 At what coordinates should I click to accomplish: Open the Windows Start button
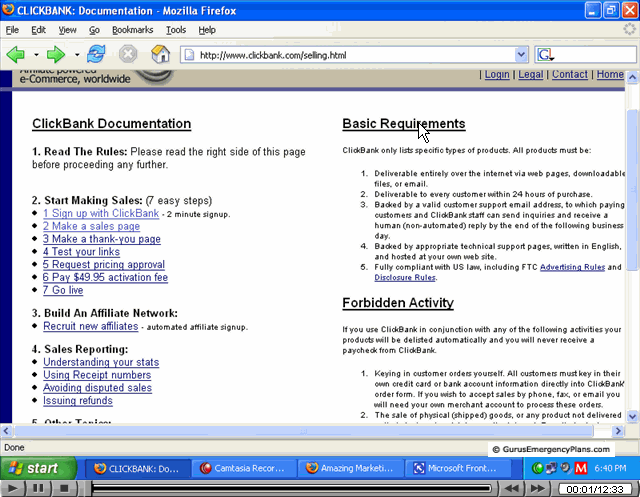(38, 468)
